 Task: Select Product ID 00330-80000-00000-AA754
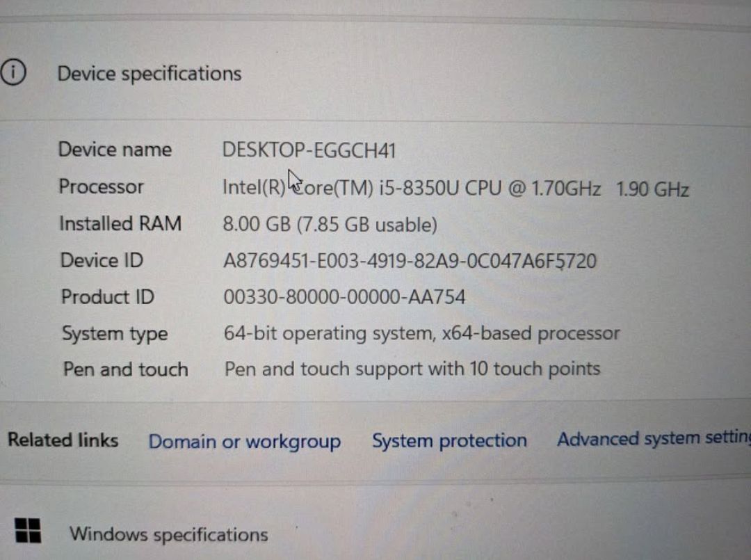tap(344, 296)
